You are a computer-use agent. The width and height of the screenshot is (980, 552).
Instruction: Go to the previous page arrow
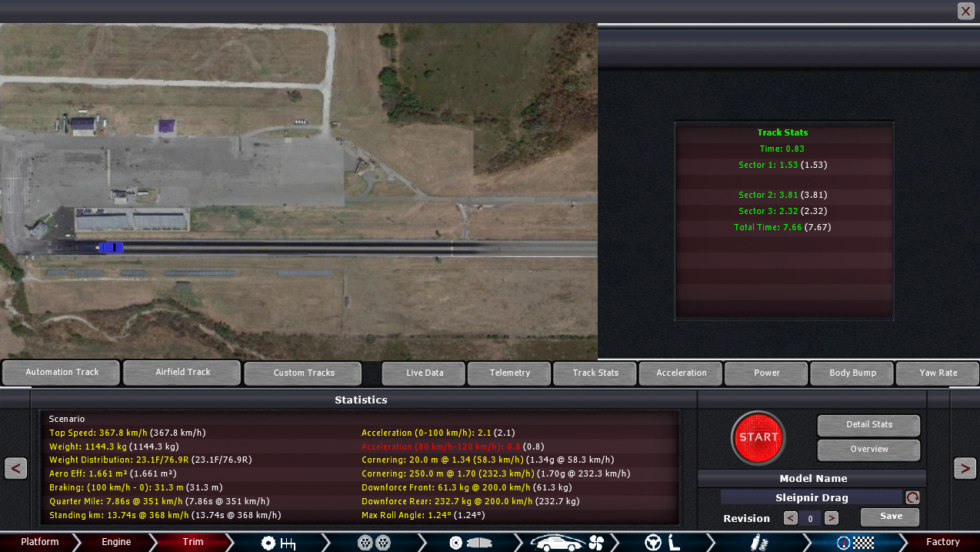pos(15,468)
